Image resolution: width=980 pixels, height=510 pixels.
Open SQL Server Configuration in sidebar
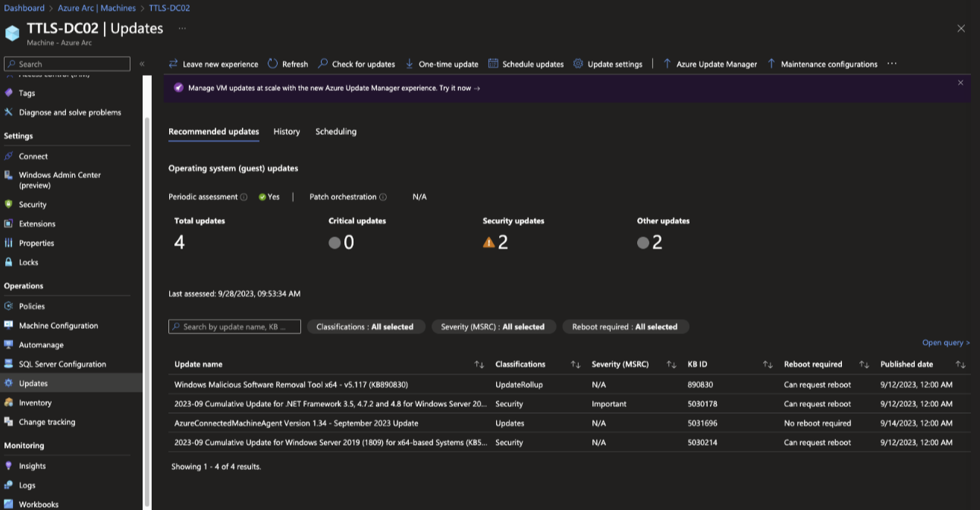click(x=62, y=365)
